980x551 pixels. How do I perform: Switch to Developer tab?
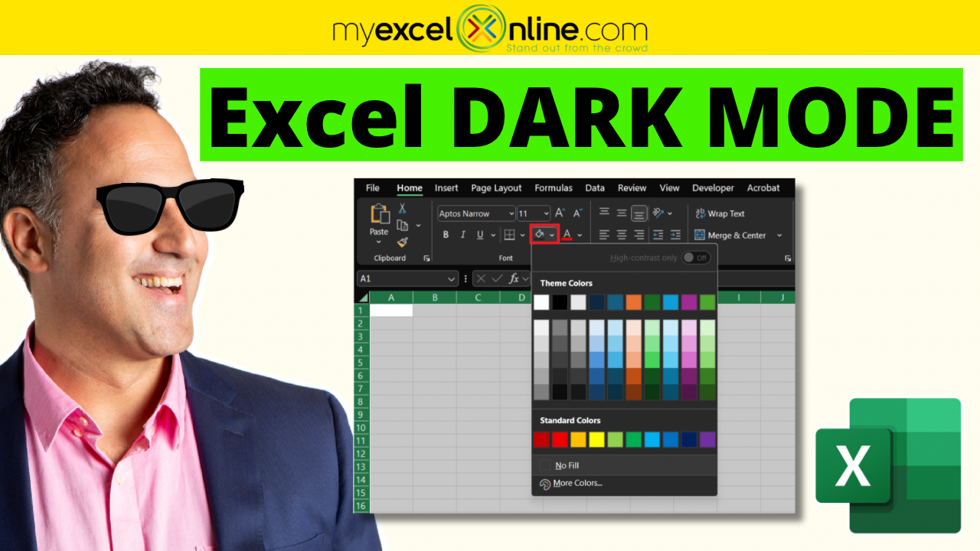pos(713,188)
